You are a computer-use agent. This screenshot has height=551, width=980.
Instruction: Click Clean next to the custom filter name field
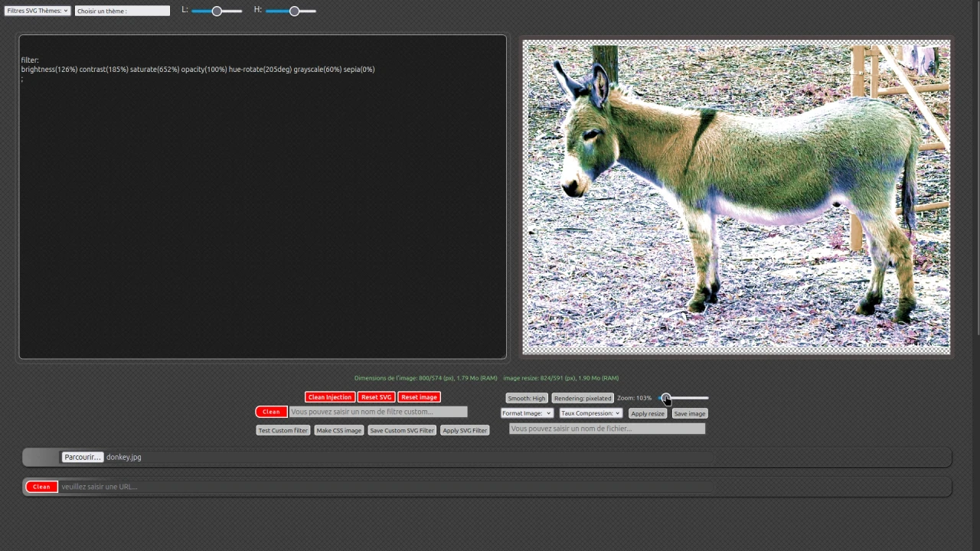click(x=271, y=412)
